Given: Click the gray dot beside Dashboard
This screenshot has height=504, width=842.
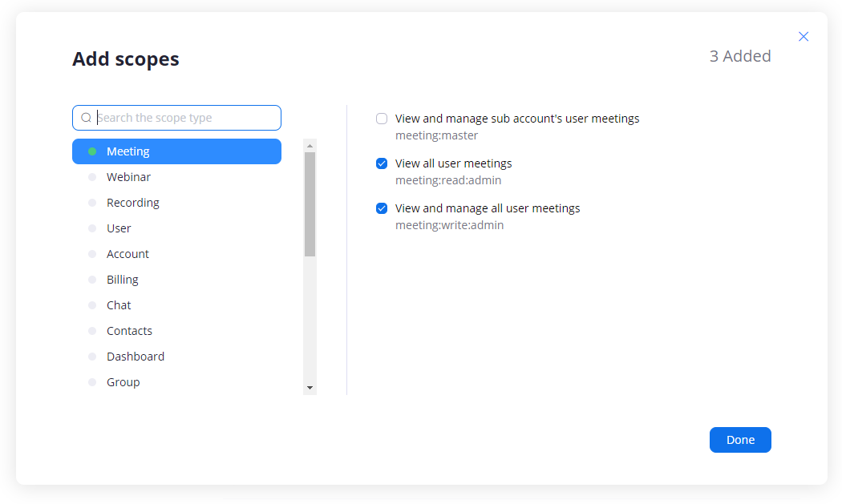Looking at the screenshot, I should (x=92, y=357).
